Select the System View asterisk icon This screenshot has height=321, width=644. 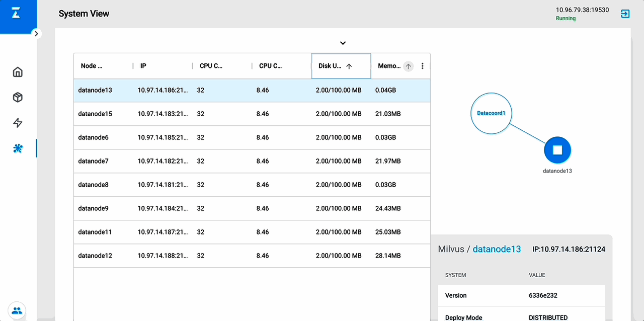click(18, 148)
